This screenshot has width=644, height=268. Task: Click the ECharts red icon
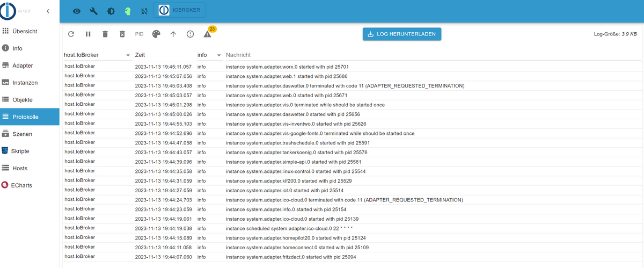(5, 185)
